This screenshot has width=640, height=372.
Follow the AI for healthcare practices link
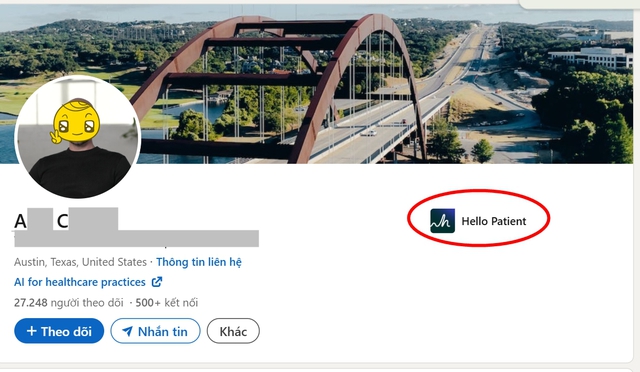[x=80, y=282]
